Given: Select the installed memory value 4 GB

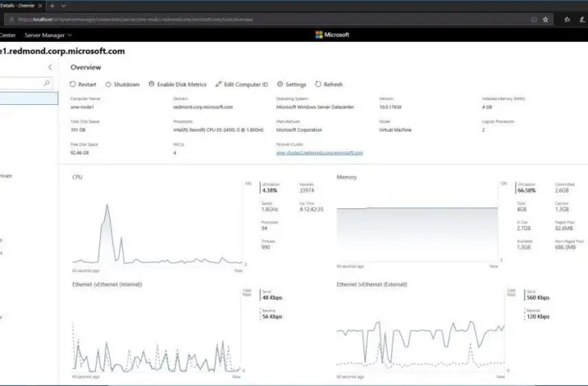Looking at the screenshot, I should (x=487, y=107).
